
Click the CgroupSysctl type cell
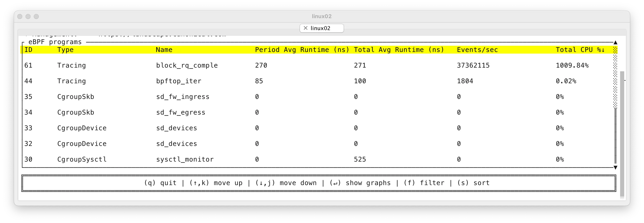[x=82, y=160]
